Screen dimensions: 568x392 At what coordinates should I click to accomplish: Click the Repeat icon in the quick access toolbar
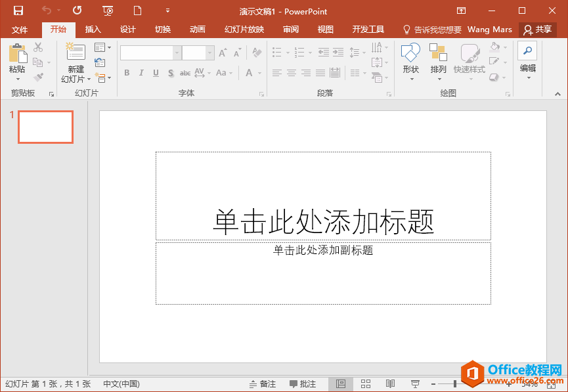click(x=77, y=10)
